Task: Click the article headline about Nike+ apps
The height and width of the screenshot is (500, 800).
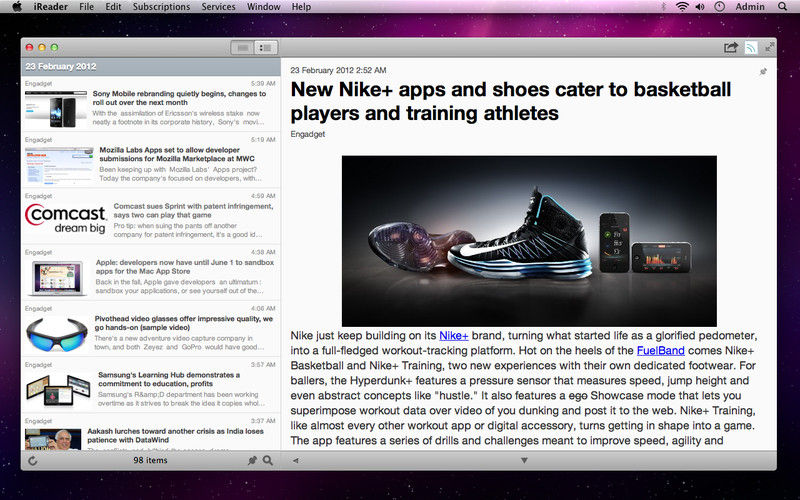Action: pyautogui.click(x=511, y=101)
